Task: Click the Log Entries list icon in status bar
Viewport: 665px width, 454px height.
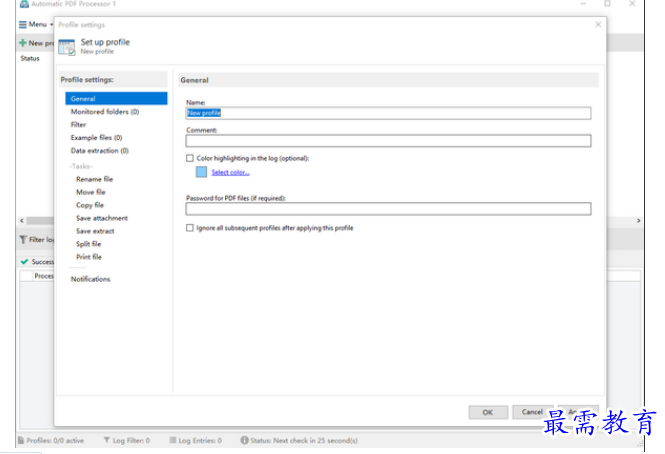Action: coord(173,440)
